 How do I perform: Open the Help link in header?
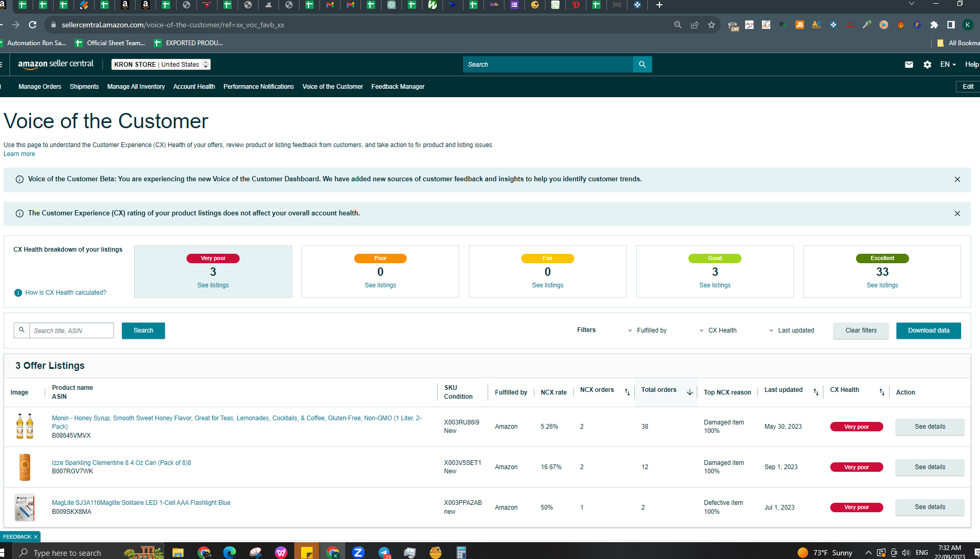pos(972,65)
